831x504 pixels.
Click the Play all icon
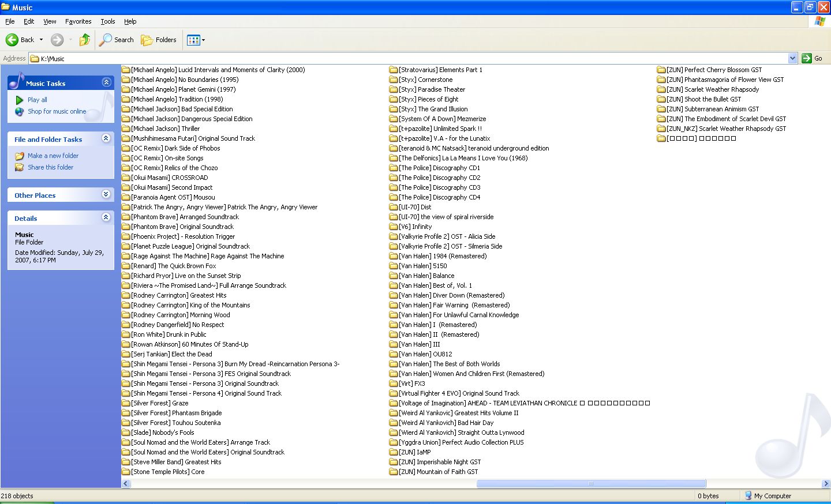(20, 100)
